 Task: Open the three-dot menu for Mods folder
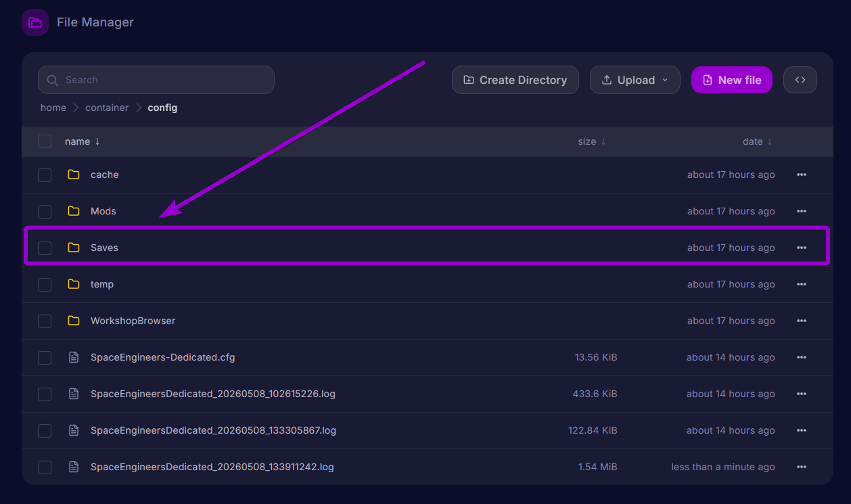pyautogui.click(x=802, y=211)
